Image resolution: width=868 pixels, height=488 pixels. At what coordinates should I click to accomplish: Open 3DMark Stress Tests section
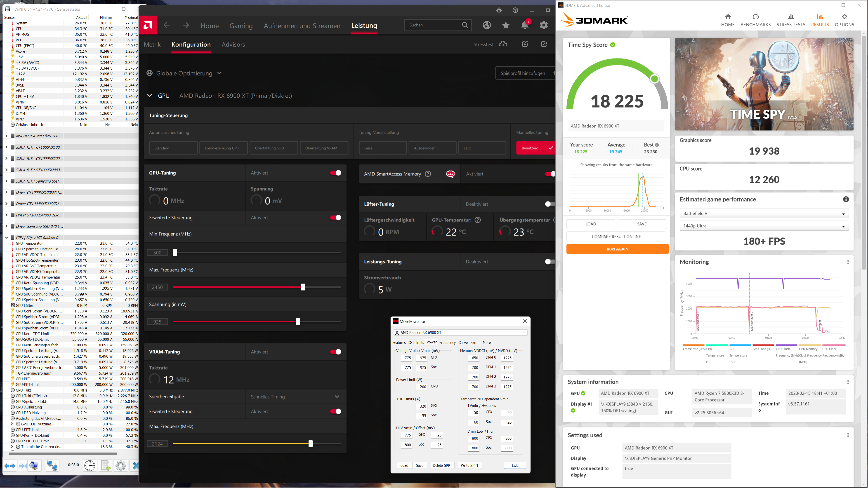(x=790, y=20)
